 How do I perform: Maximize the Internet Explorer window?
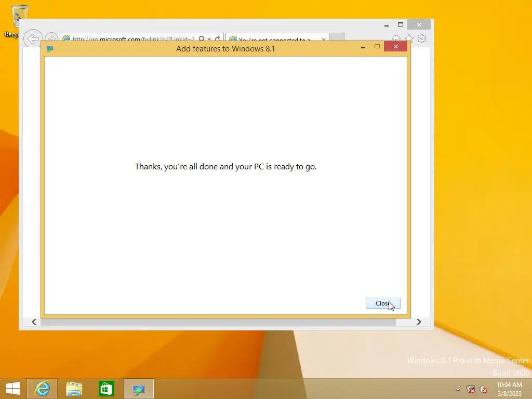pos(401,24)
